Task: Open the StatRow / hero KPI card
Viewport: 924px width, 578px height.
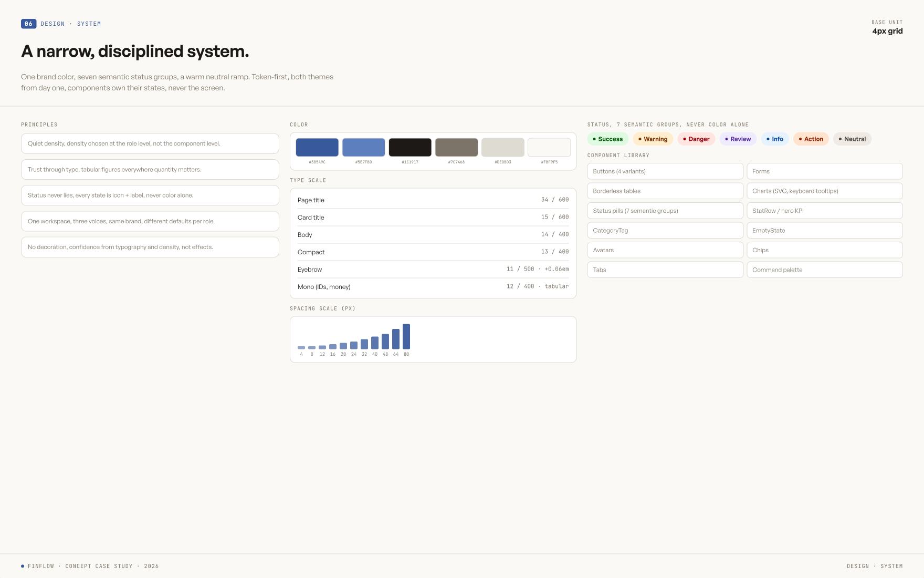Action: tap(825, 211)
